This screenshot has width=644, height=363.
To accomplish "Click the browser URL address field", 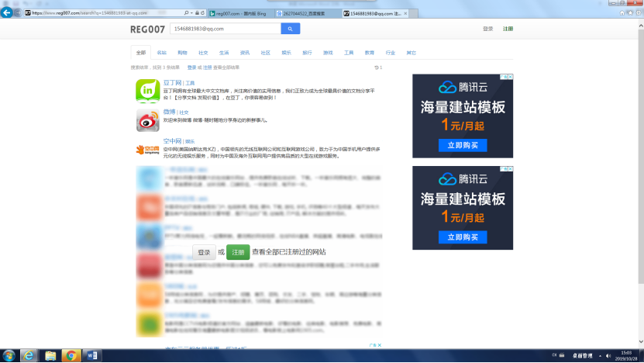I will coord(102,13).
